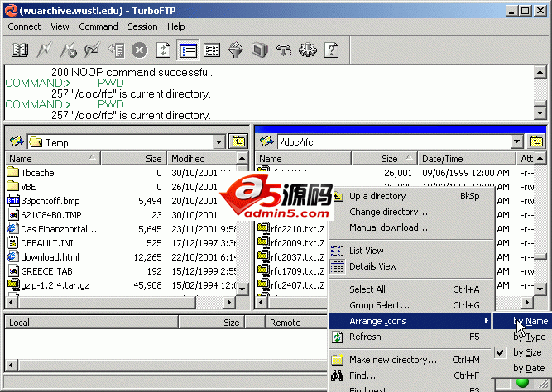Viewport: 552px width, 392px height.
Task: Click the filter funnel toolbar icon
Action: (x=236, y=50)
